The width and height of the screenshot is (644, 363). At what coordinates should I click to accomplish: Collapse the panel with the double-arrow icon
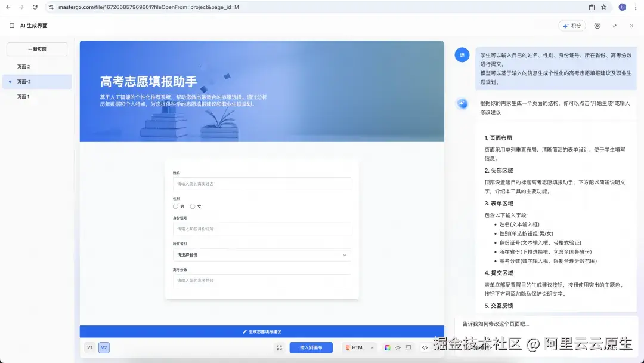tap(615, 25)
